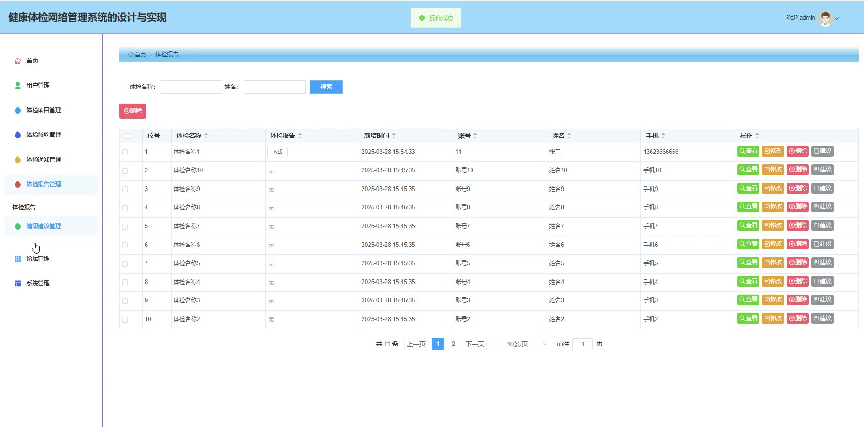868x427 pixels.
Task: Select the checkbox for row 体检名称10
Action: pyautogui.click(x=125, y=171)
